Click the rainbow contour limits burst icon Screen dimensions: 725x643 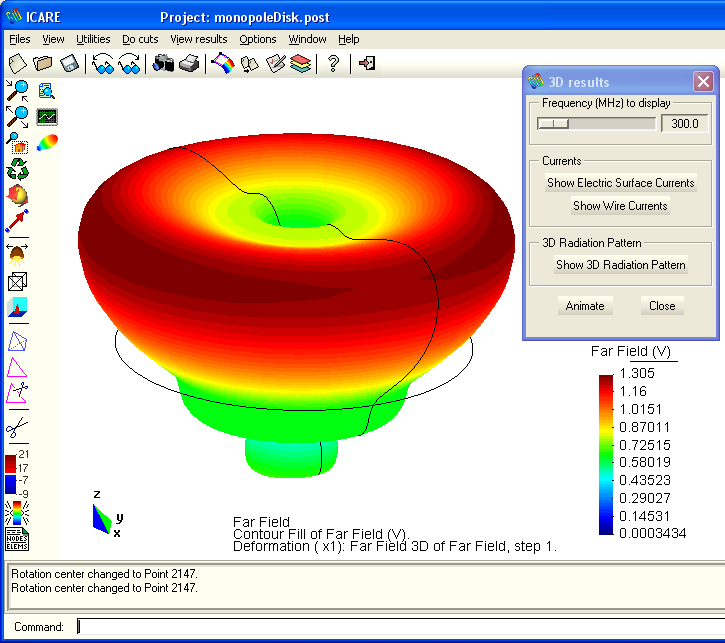pos(17,513)
